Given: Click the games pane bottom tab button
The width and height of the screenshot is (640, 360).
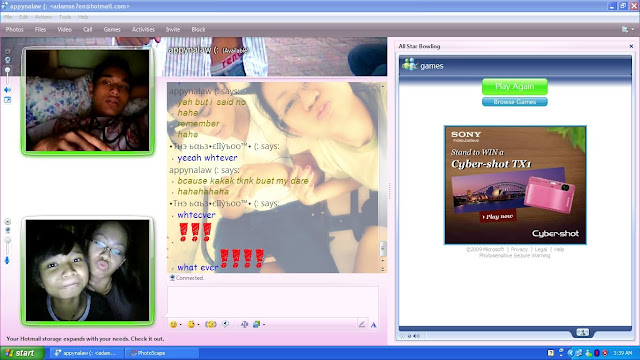Looking at the screenshot, I should point(582,333).
